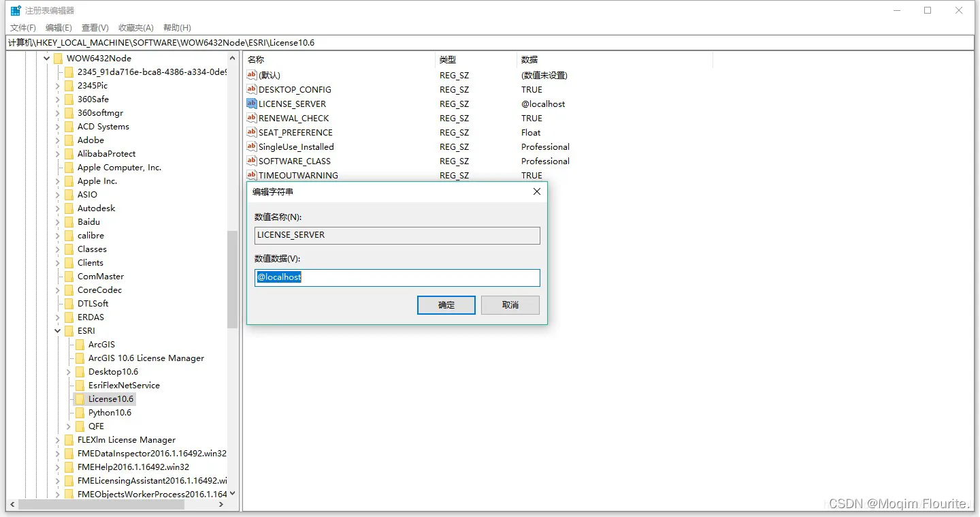The image size is (980, 517).
Task: Select the Apple Computer, Inc. key
Action: 119,167
